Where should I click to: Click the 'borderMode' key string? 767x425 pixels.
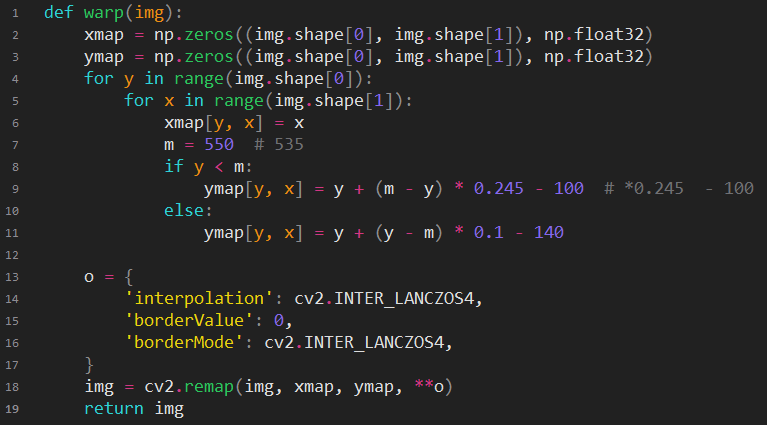pyautogui.click(x=183, y=342)
